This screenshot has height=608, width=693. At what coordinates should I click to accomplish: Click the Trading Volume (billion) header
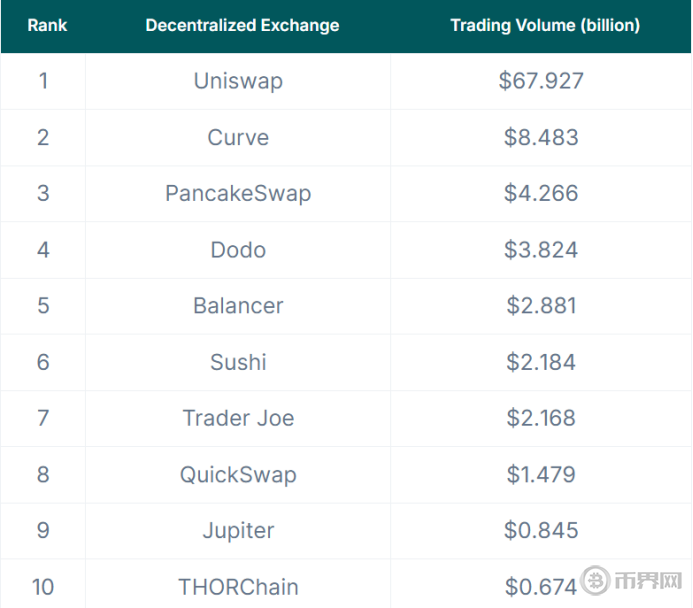(544, 25)
